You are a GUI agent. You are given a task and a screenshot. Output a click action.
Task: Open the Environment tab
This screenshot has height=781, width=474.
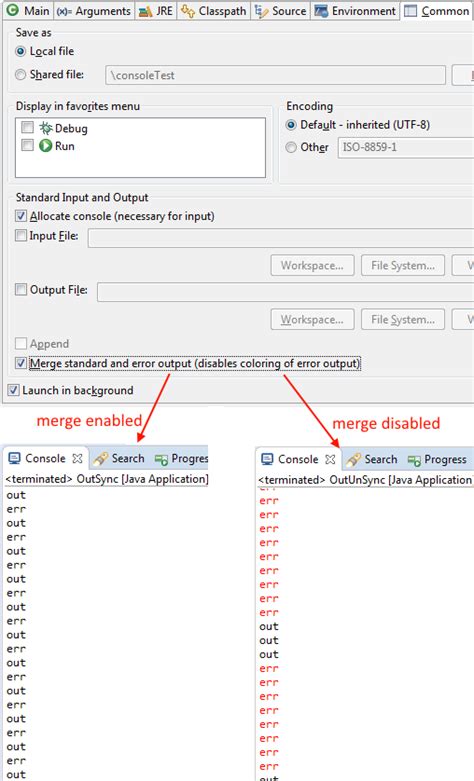click(x=356, y=10)
